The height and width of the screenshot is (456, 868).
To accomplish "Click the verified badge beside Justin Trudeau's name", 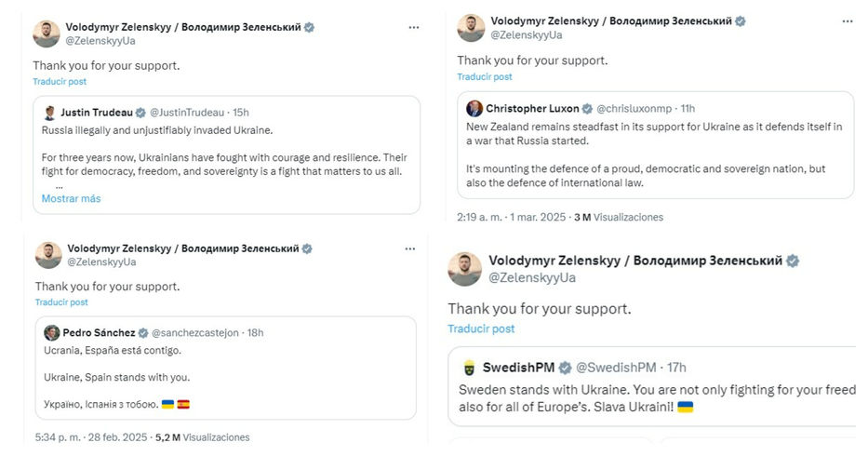I will [x=141, y=112].
